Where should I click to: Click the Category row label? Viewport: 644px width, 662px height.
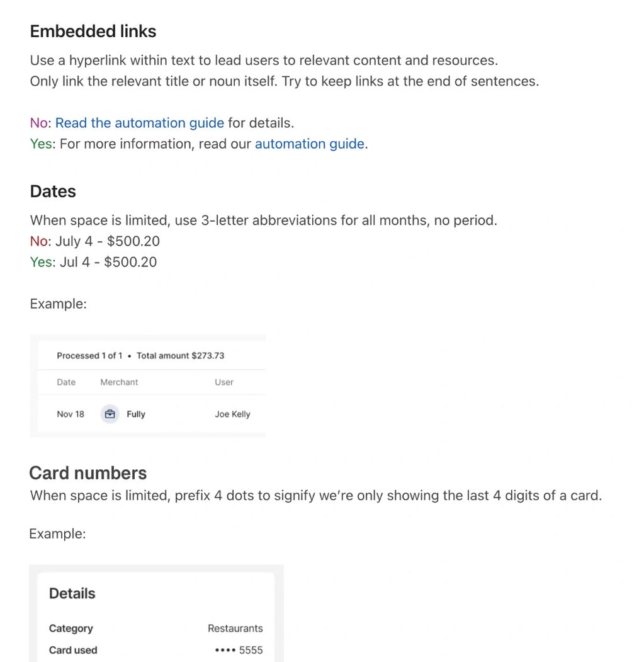(x=71, y=629)
